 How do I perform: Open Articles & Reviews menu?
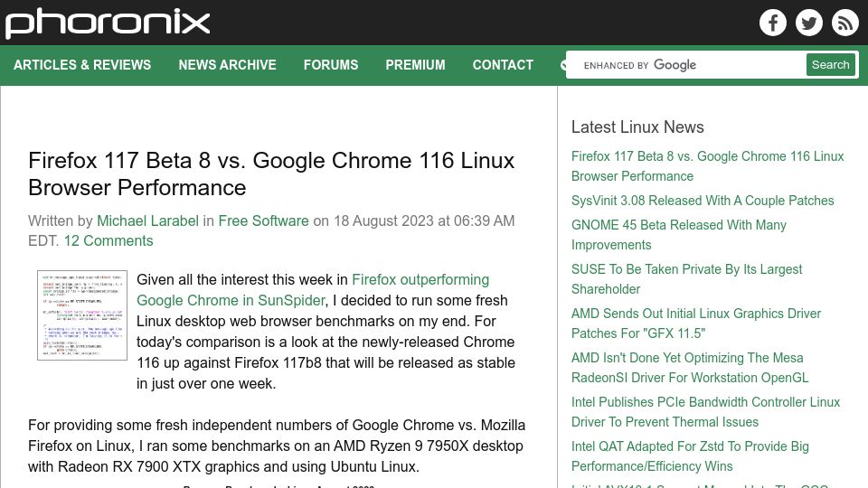click(82, 65)
